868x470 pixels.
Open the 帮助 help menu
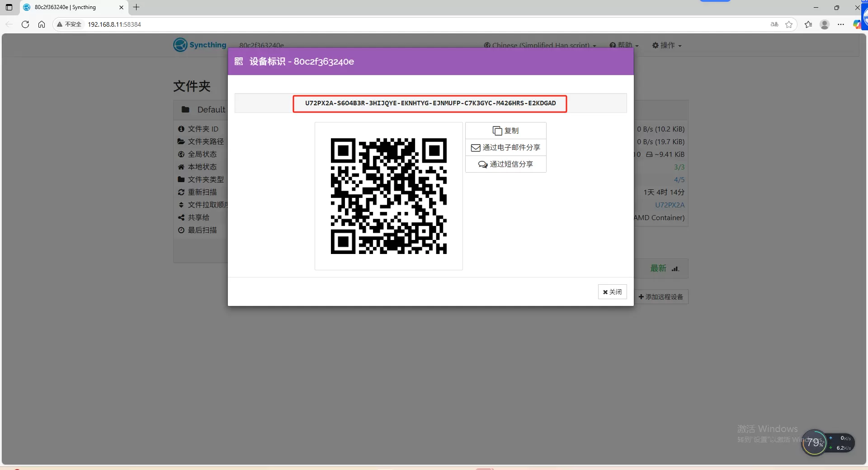(x=624, y=45)
